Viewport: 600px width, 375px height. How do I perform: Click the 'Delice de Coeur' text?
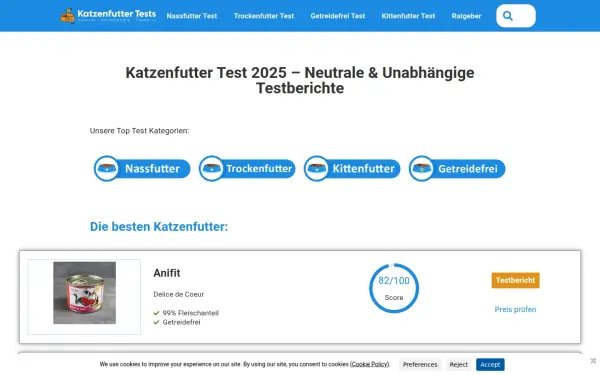[x=179, y=294]
